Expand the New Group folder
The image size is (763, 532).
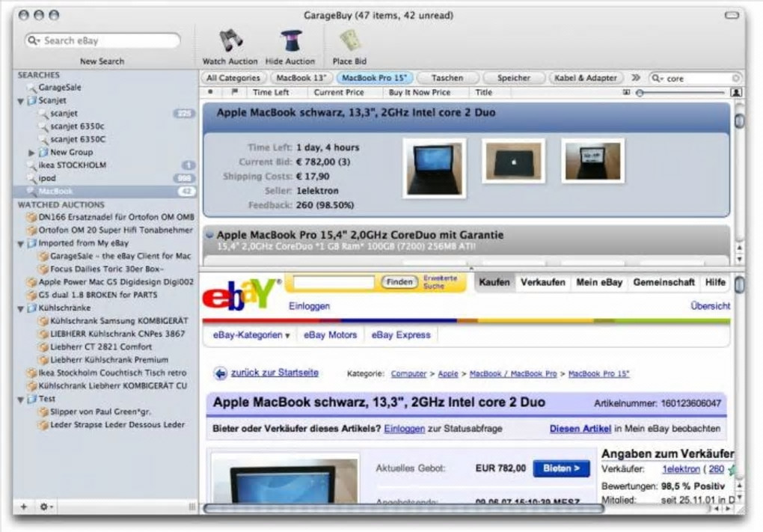[31, 153]
